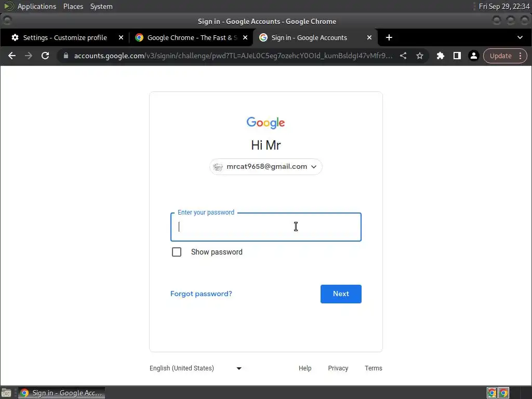Open the Applications menu
This screenshot has width=532, height=399.
(x=37, y=6)
